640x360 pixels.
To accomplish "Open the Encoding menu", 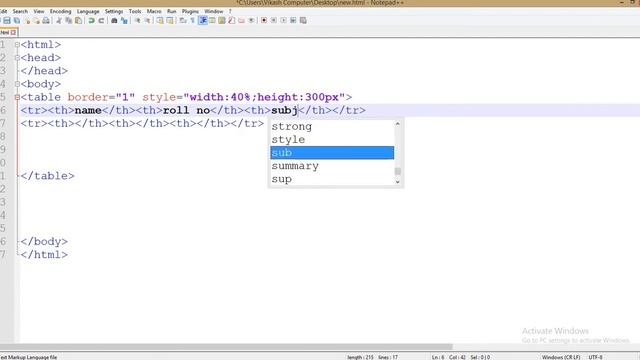I will pyautogui.click(x=60, y=11).
